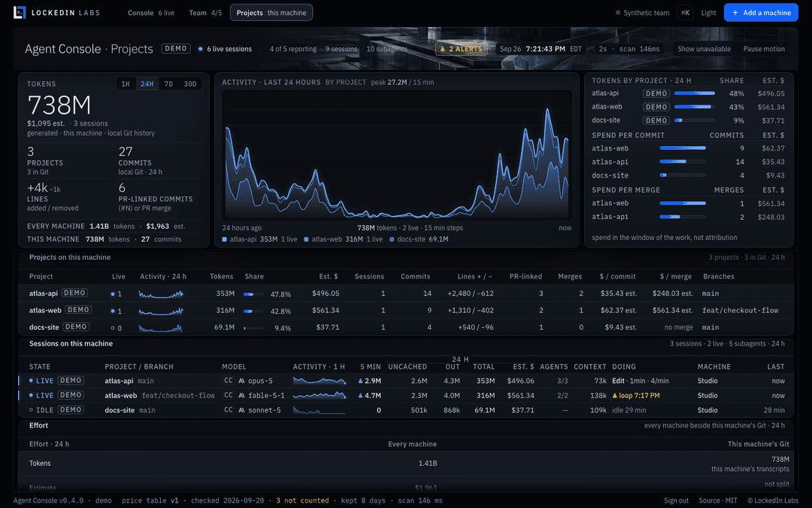Open the 2 ALERTS badge
Viewport: 812px width, 508px height.
pos(461,49)
